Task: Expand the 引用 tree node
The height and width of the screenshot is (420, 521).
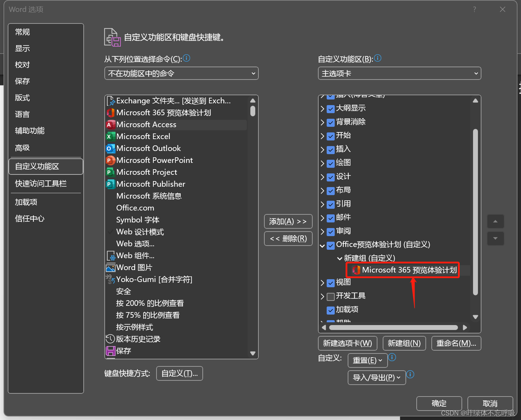Action: (322, 205)
